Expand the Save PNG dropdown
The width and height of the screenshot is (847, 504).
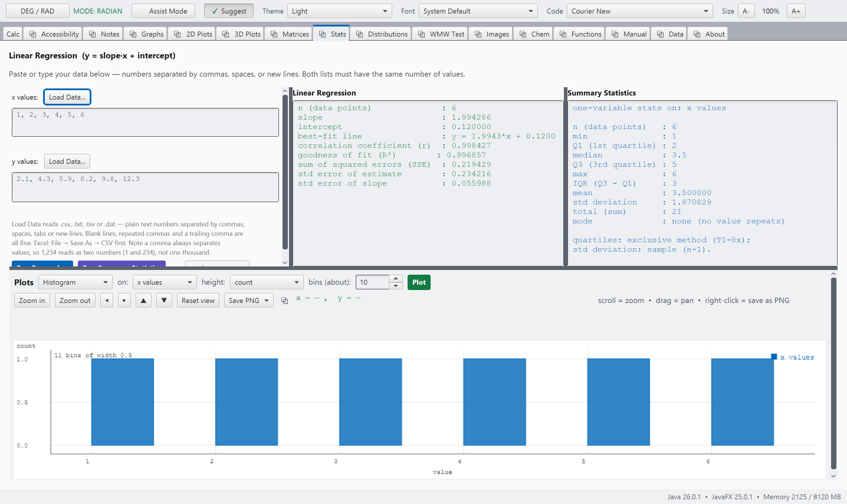(x=267, y=301)
